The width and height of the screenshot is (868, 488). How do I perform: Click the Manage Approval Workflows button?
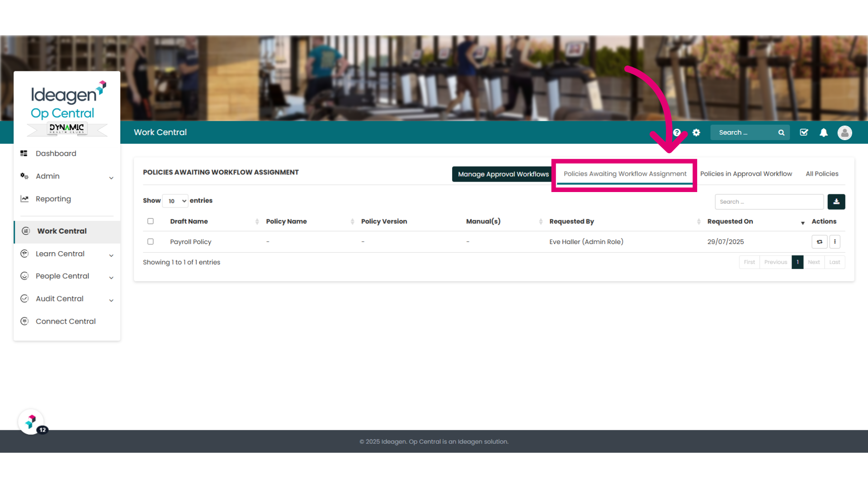pos(503,174)
